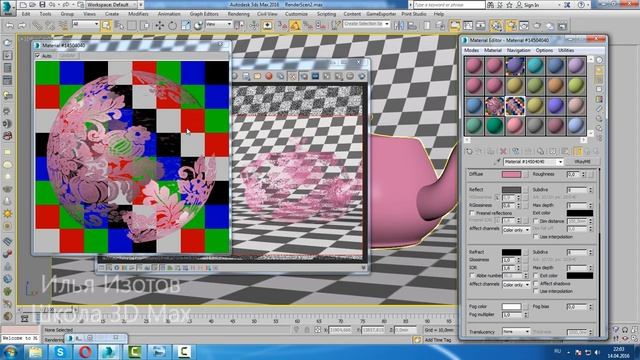Viewport: 640px width, 360px height.
Task: Click the red X Reset Map icon
Action: tap(503, 151)
